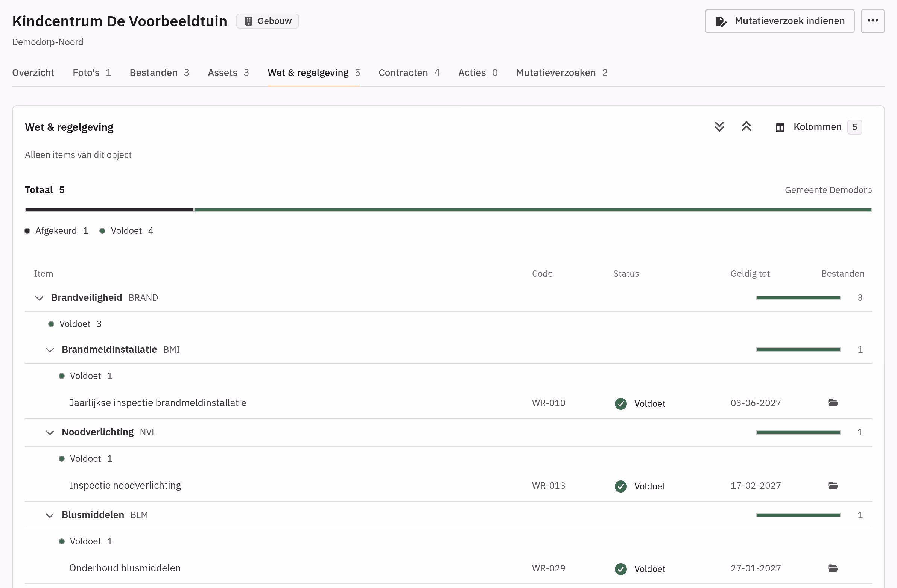Open the Jaarlijkse inspectie brandmeldinstallatie item

[x=158, y=403]
